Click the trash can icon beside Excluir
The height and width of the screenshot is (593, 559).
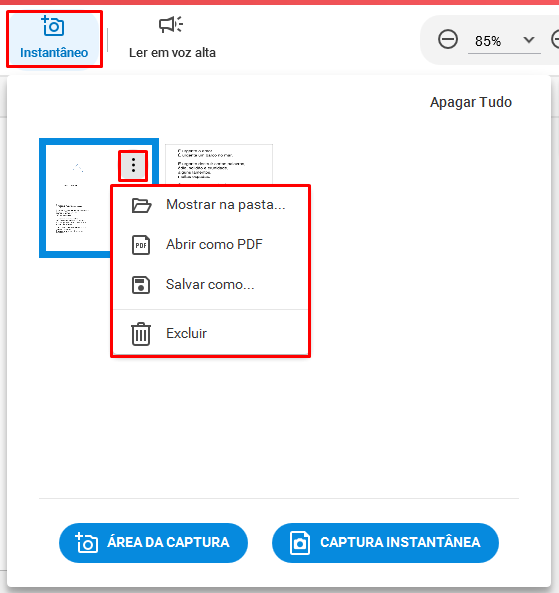pos(141,334)
